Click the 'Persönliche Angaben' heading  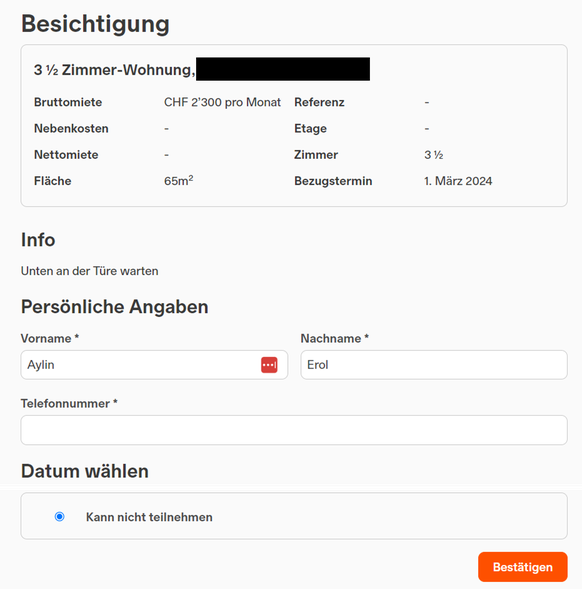pos(115,307)
